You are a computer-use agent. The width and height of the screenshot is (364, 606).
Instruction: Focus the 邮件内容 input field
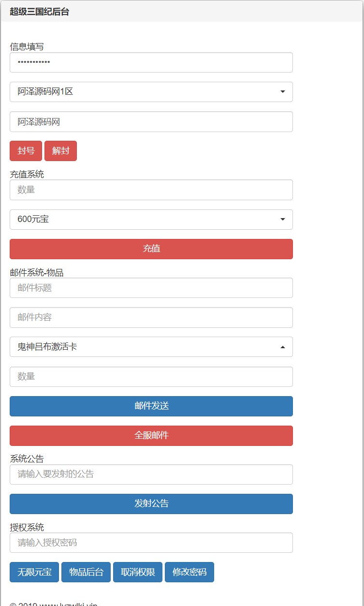pyautogui.click(x=151, y=318)
